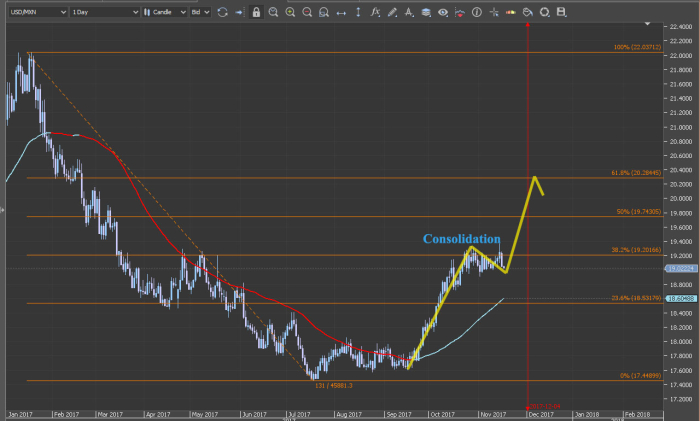Select the text annotation A tool
This screenshot has width=700, height=421.
(409, 12)
